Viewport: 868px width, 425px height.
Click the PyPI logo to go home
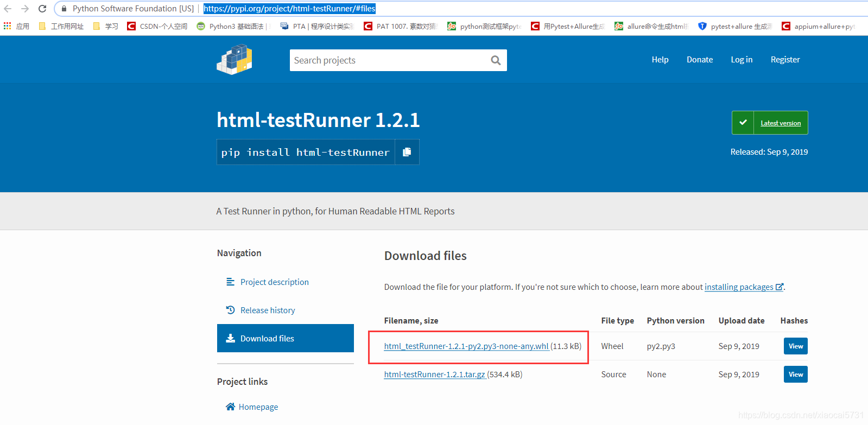point(235,60)
